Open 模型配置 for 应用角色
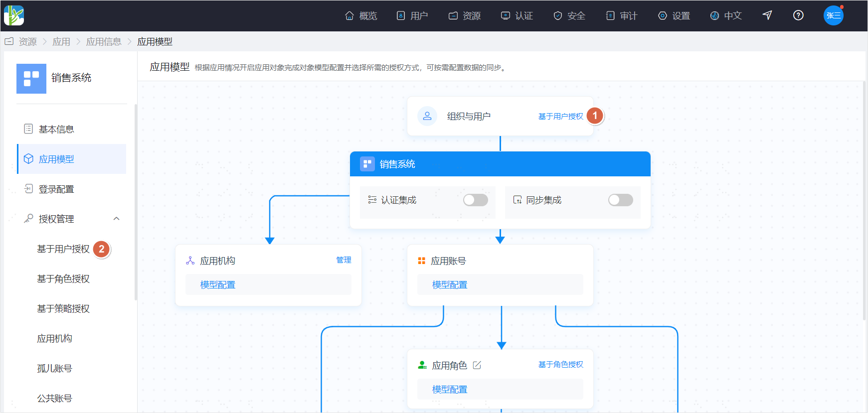868x413 pixels. pos(450,390)
